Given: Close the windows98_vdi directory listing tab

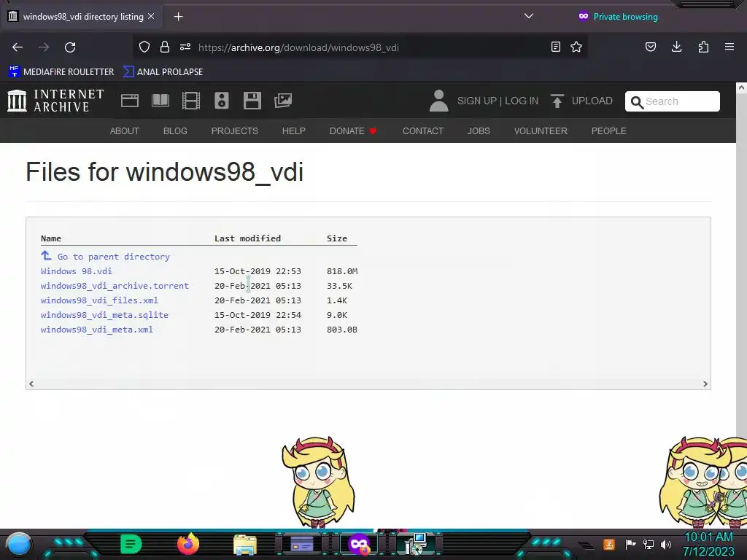Looking at the screenshot, I should [x=151, y=16].
